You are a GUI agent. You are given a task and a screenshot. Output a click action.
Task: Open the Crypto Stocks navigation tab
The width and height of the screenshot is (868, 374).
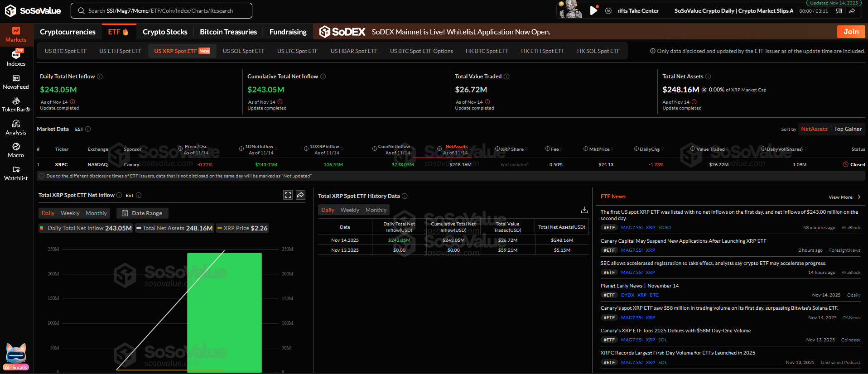(x=165, y=32)
